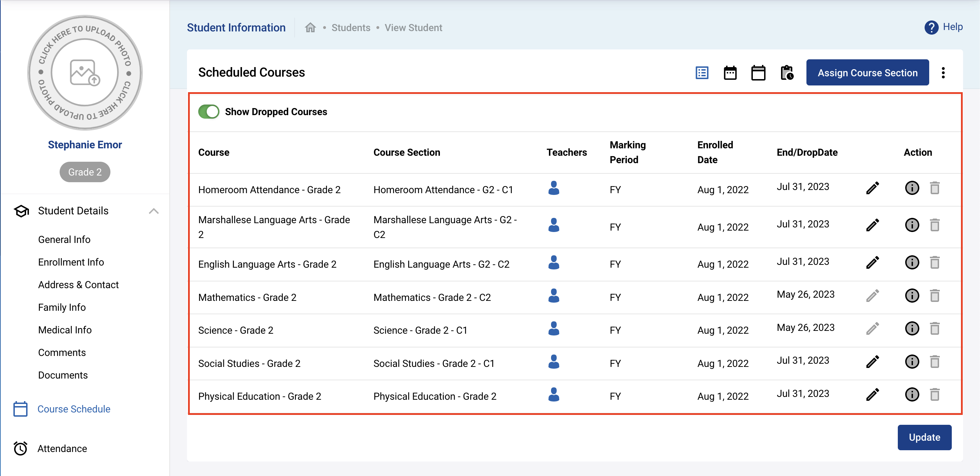View info for Mathematics - Grade 2

point(912,296)
